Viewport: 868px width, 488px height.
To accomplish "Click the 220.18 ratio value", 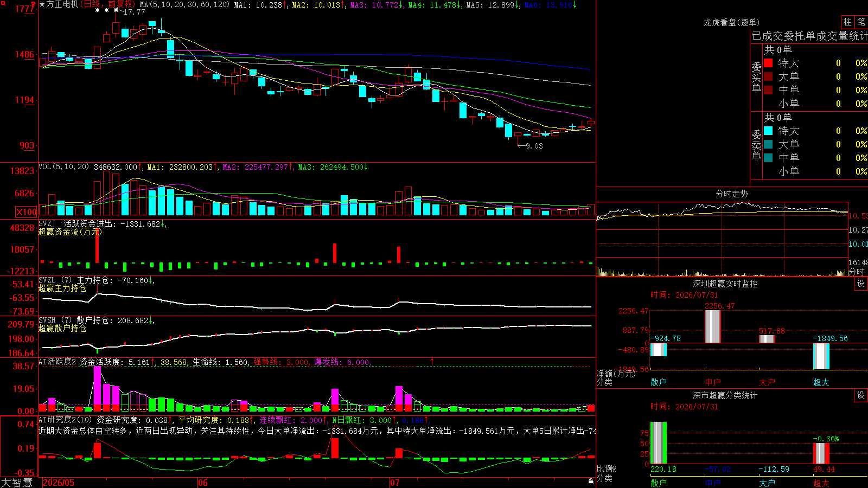I will (663, 469).
